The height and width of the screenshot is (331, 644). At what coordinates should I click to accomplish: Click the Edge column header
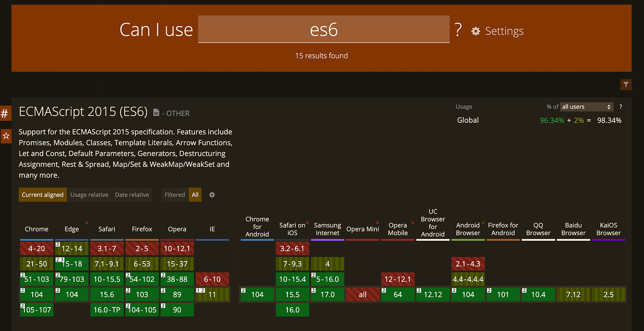point(72,229)
